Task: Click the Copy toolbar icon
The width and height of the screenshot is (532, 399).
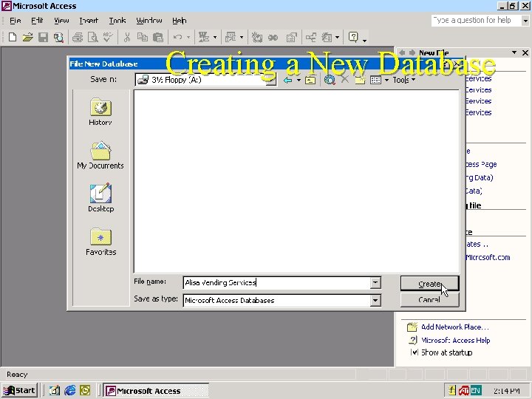Action: coord(143,37)
